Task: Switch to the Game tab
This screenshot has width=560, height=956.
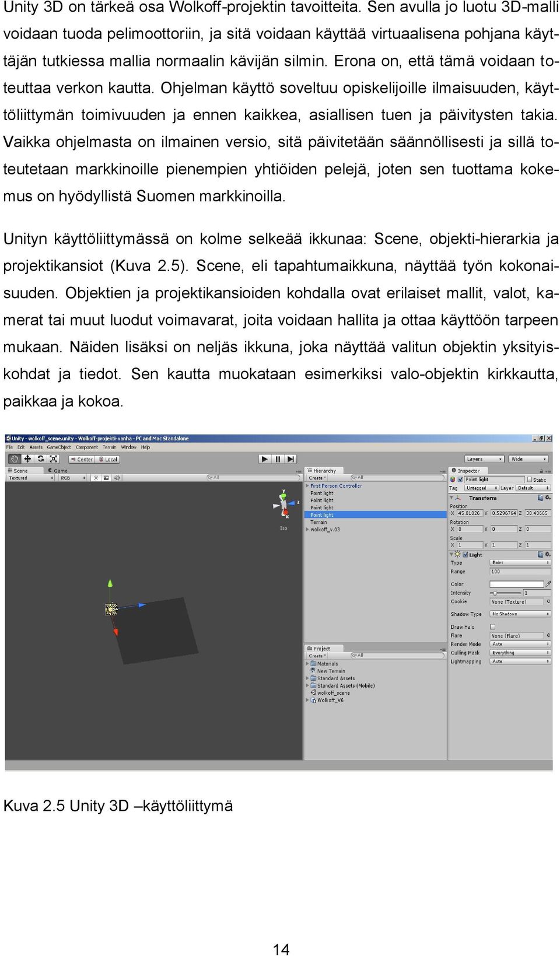Action: tap(58, 471)
